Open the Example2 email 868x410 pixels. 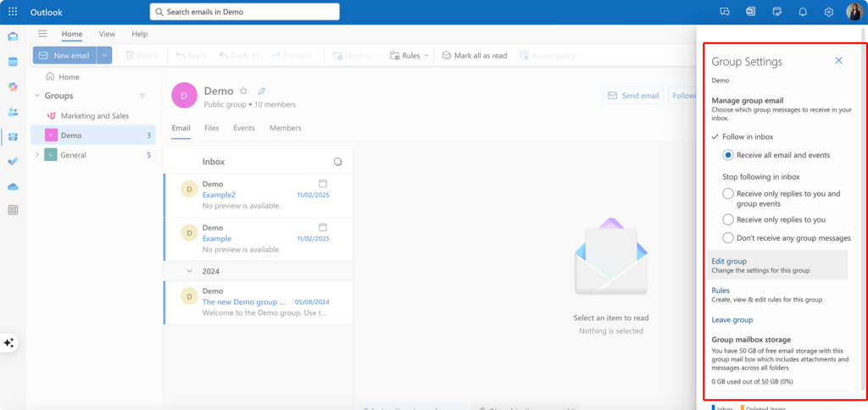pyautogui.click(x=258, y=196)
